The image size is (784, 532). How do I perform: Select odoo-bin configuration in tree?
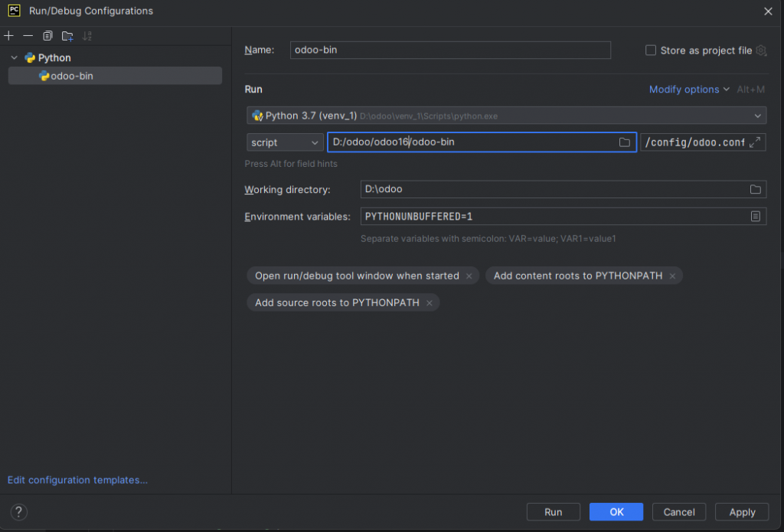click(115, 76)
